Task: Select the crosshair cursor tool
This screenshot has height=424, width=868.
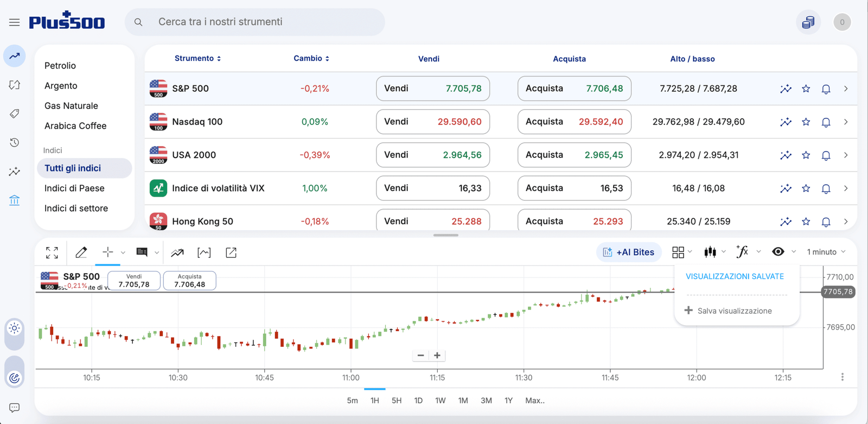Action: click(x=108, y=252)
